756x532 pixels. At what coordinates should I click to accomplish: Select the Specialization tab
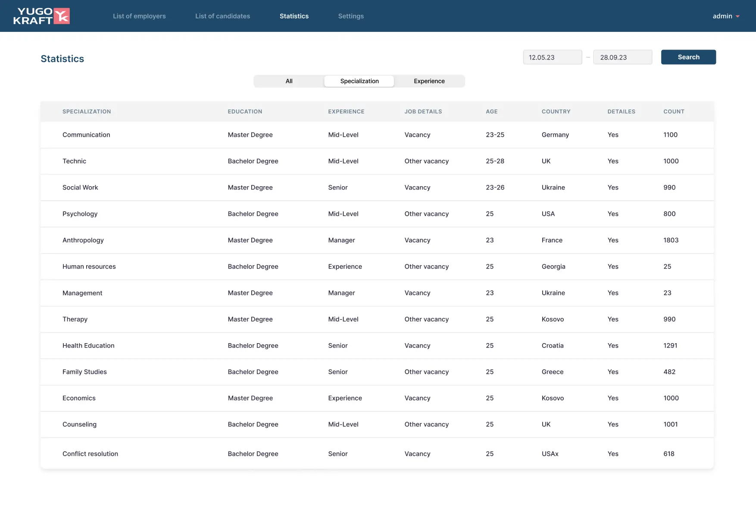(359, 81)
